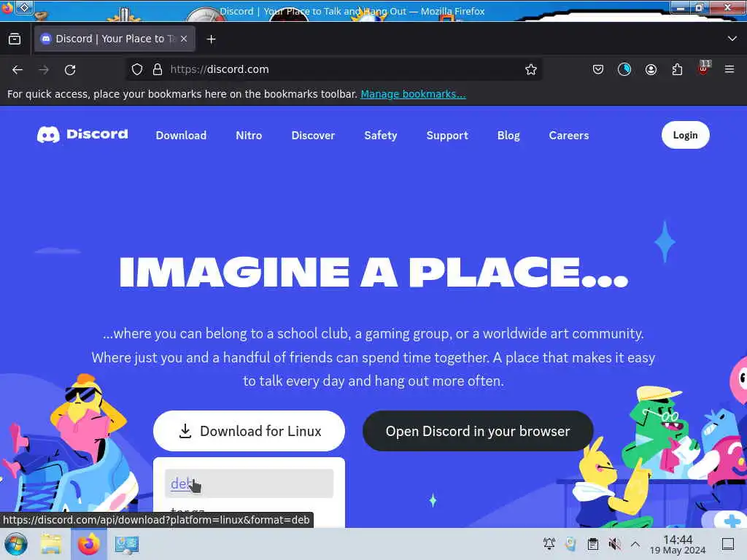Click Open Discord in your browser
This screenshot has height=560, width=747.
tap(478, 431)
